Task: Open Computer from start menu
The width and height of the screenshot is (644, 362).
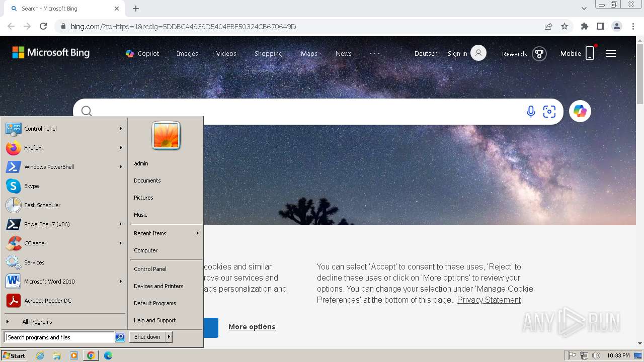Action: pos(146,250)
